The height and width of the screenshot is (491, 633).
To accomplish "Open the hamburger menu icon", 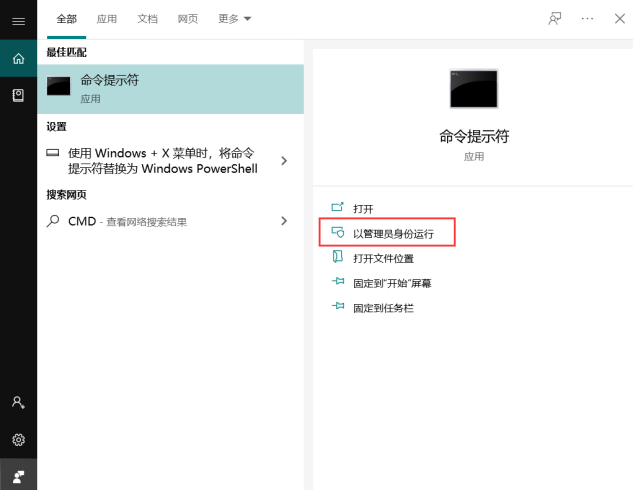I will (18, 21).
